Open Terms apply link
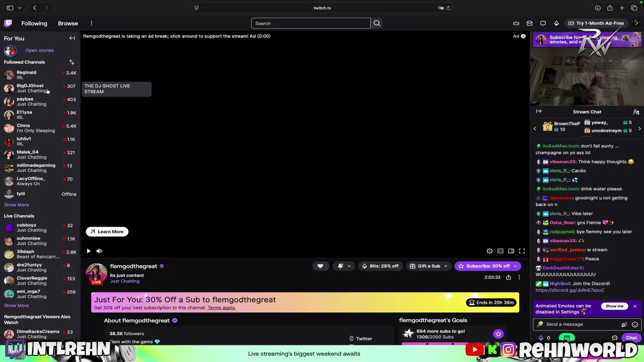Image resolution: width=644 pixels, height=362 pixels. click(x=221, y=308)
